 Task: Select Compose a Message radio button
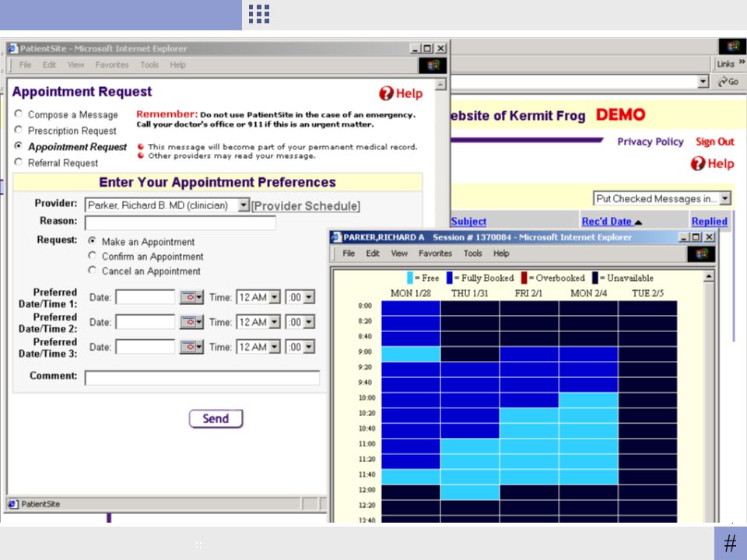click(18, 114)
